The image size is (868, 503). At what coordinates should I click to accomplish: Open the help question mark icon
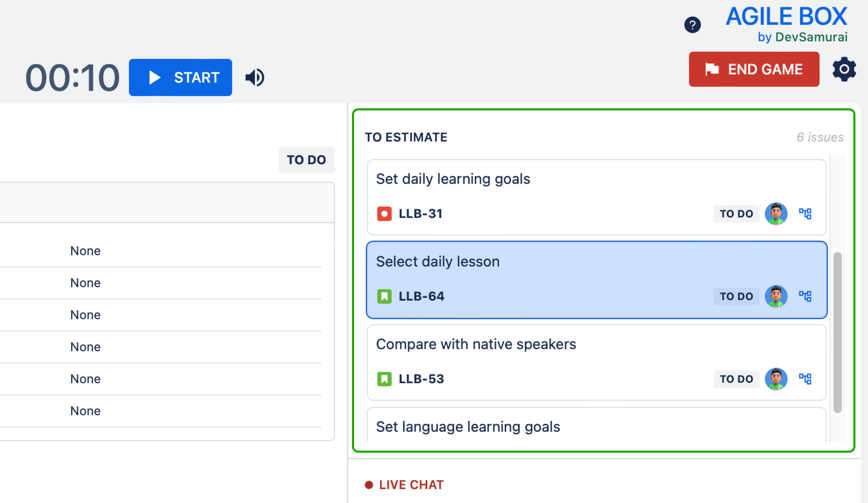[x=692, y=25]
